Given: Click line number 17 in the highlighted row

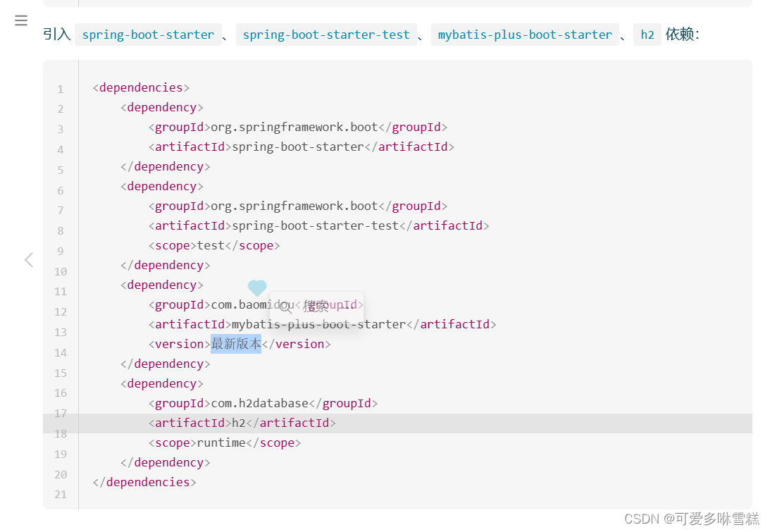Looking at the screenshot, I should 60,413.
